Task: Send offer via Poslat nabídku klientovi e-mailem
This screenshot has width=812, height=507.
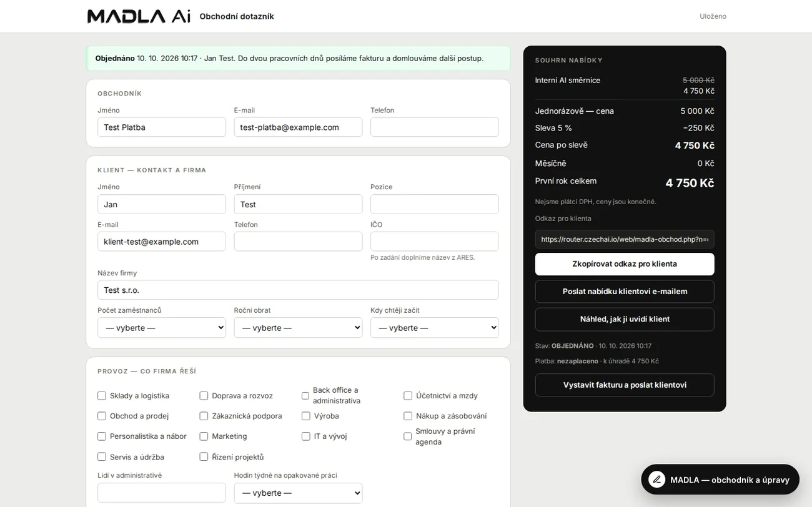Action: pyautogui.click(x=625, y=292)
